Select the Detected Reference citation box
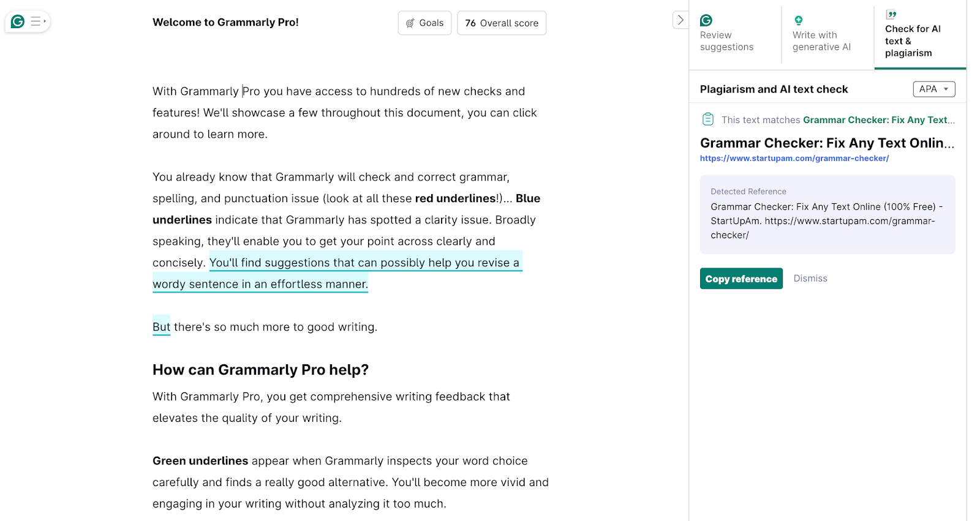Screen dimensions: 980x521 [827, 214]
